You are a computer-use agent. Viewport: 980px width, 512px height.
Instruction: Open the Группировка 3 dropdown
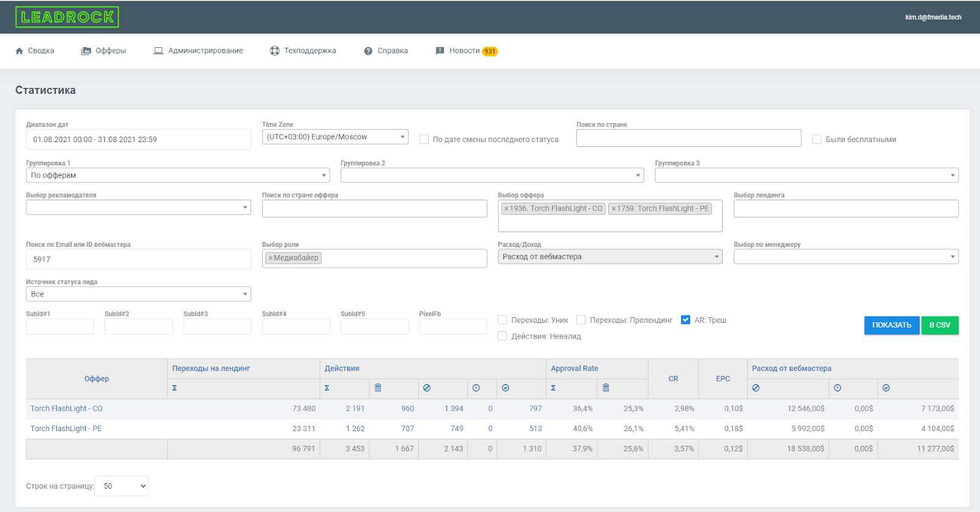tap(807, 175)
